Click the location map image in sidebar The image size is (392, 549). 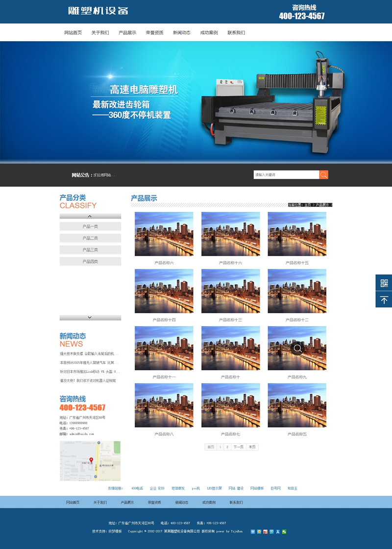(x=90, y=461)
